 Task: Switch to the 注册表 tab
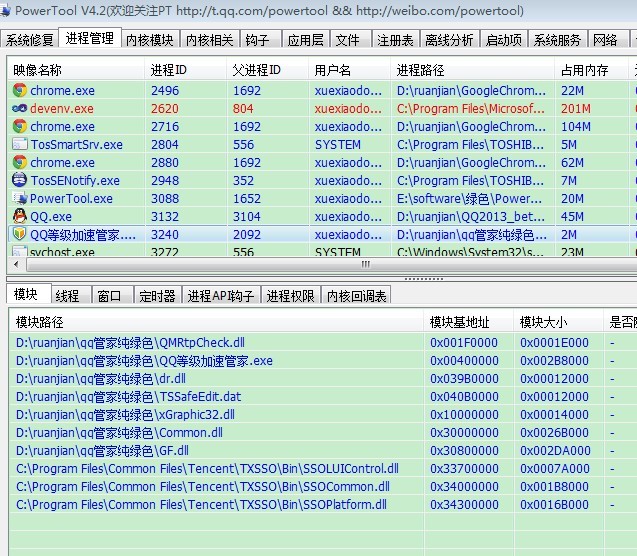[x=396, y=39]
